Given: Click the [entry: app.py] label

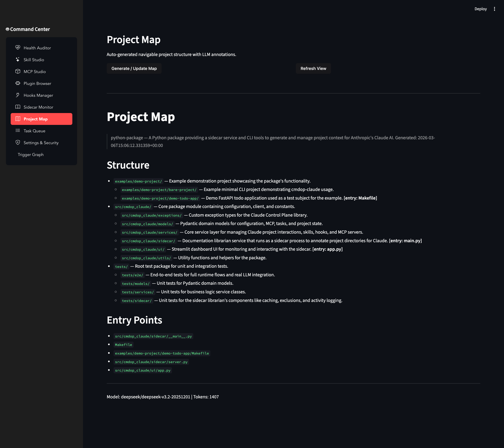Looking at the screenshot, I should click(327, 249).
